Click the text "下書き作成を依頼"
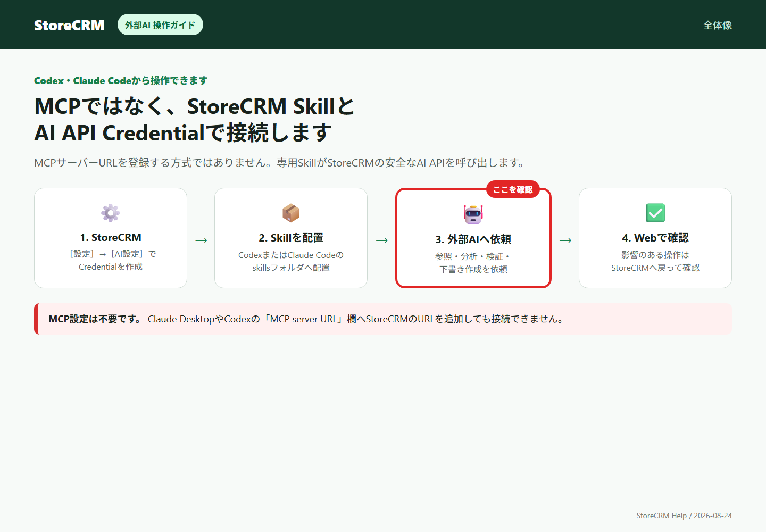The image size is (766, 532). (473, 269)
